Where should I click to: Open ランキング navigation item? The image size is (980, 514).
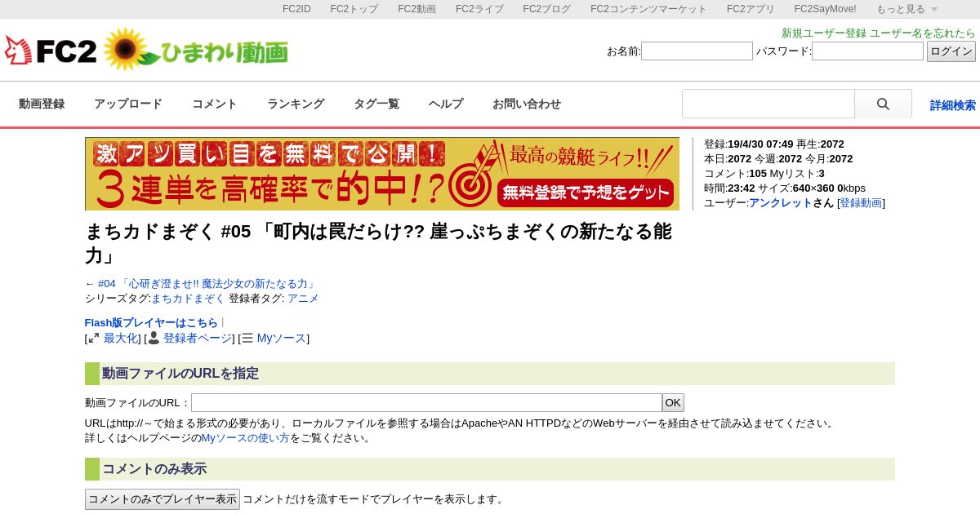click(296, 104)
